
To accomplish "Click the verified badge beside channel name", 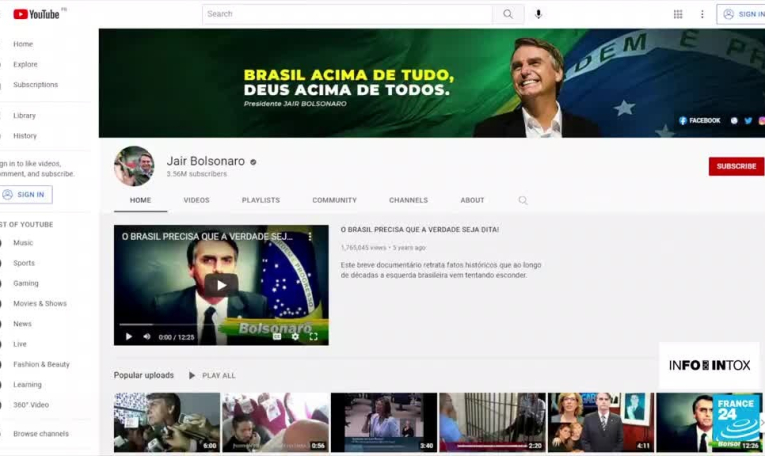I will click(x=253, y=162).
